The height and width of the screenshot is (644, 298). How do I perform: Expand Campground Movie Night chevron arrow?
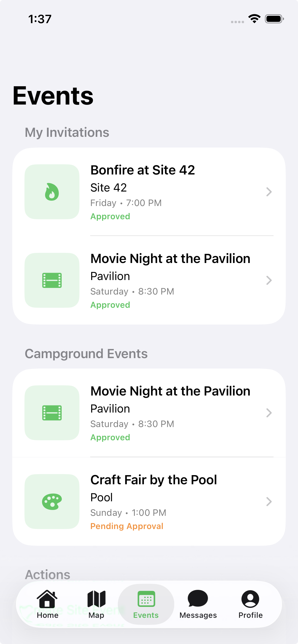(x=269, y=413)
